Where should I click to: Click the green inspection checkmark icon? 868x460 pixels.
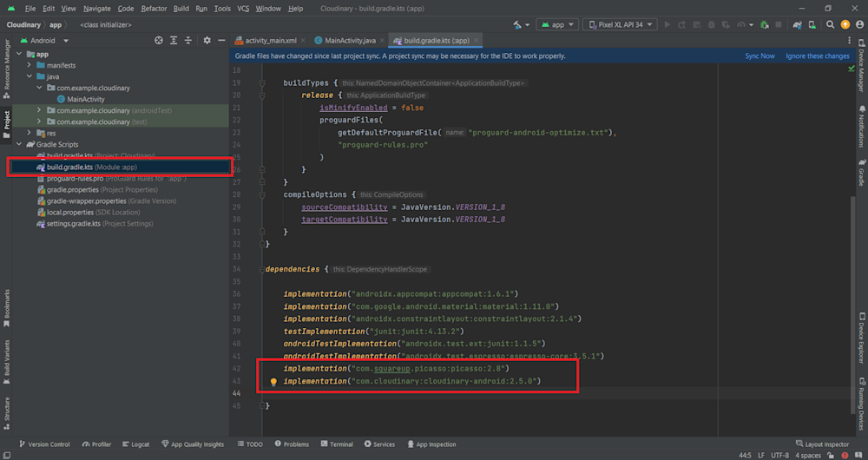pyautogui.click(x=852, y=69)
